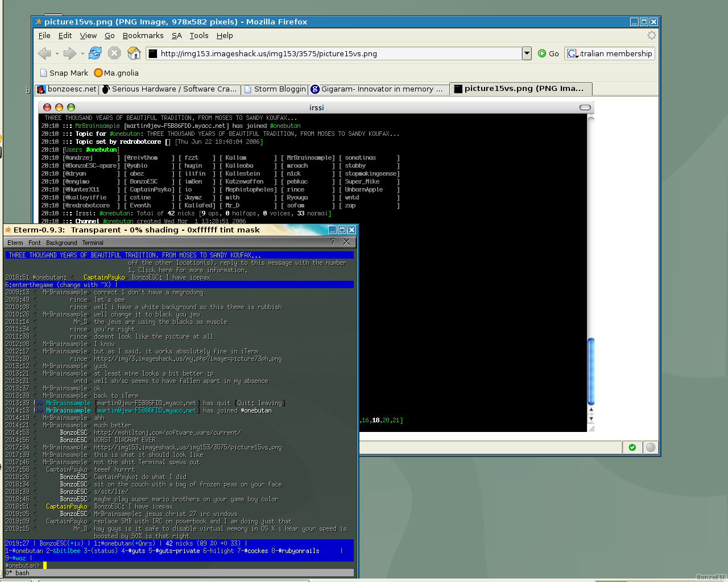Click 'doesnt look like the picture at all' line
The width and height of the screenshot is (728, 582).
(x=154, y=336)
